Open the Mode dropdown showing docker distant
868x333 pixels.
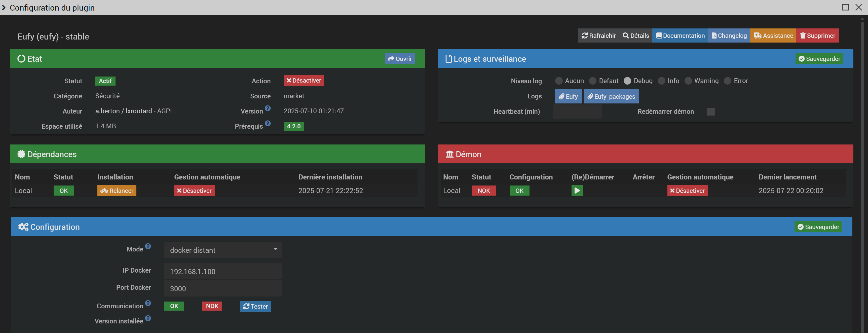[x=222, y=250]
